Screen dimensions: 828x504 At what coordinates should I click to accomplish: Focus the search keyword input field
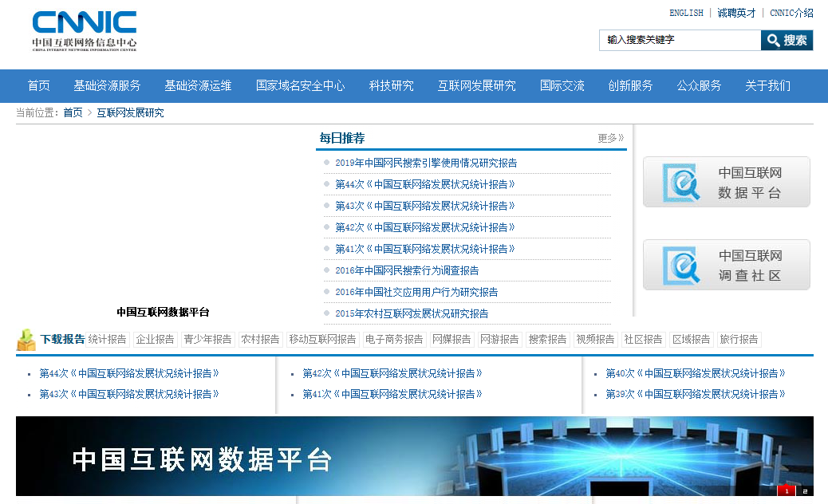pos(680,40)
